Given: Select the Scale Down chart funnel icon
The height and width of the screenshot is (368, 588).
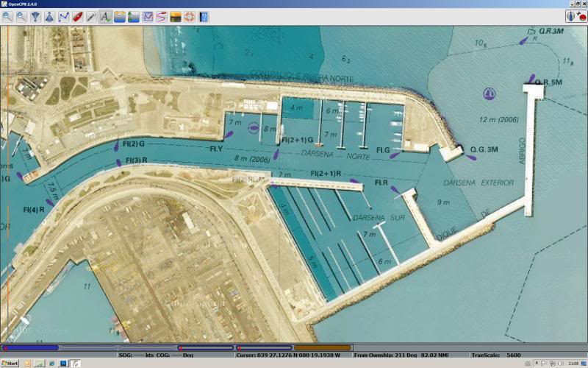Looking at the screenshot, I should (35, 16).
